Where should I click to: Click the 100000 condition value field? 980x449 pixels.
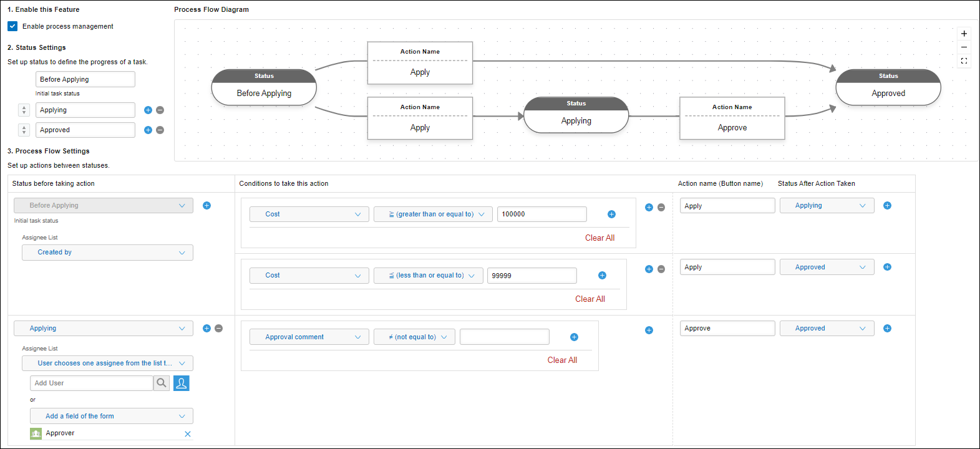point(542,214)
